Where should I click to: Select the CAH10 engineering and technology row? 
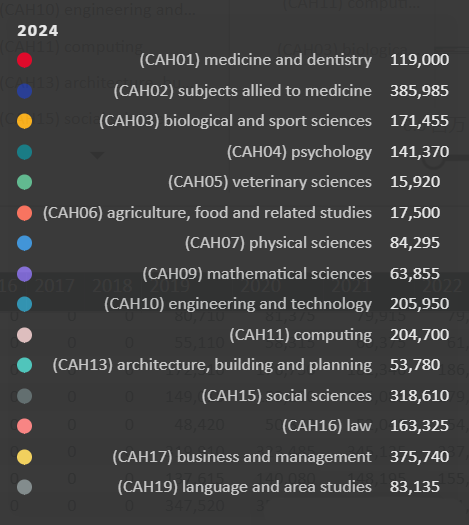point(233,304)
